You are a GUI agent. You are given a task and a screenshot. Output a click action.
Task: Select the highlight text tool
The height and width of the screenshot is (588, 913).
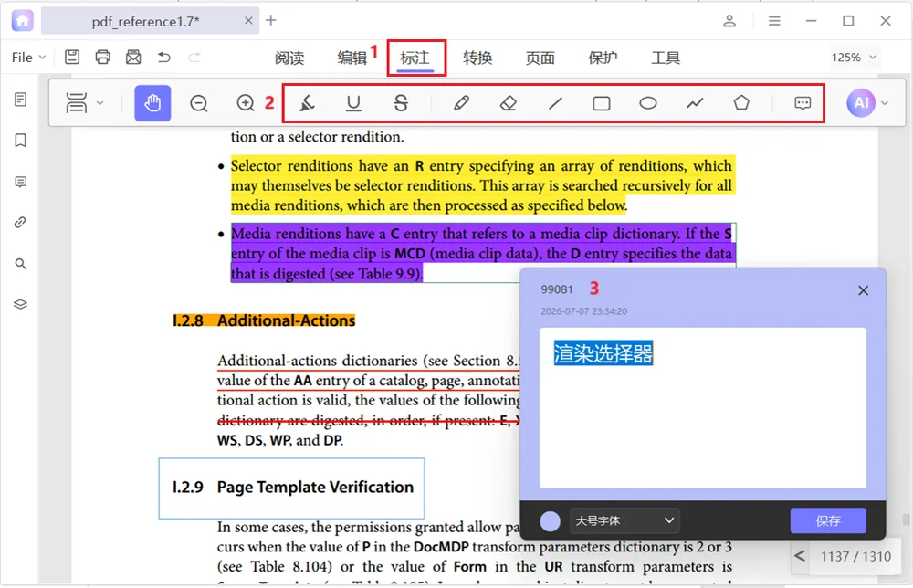[x=307, y=103]
